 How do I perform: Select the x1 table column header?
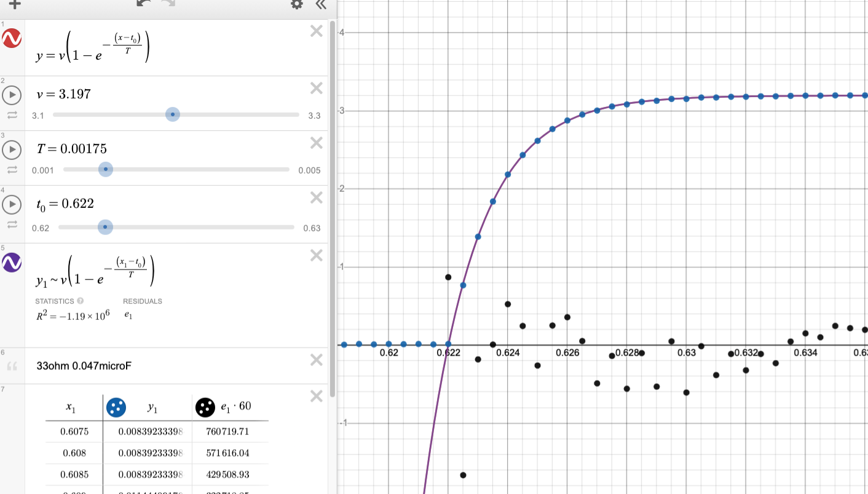click(x=71, y=407)
